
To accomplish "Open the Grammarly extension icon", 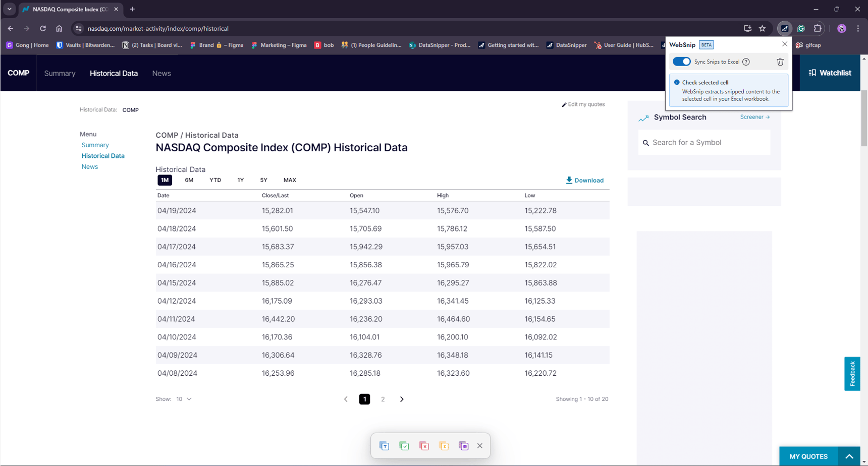I will pyautogui.click(x=801, y=29).
